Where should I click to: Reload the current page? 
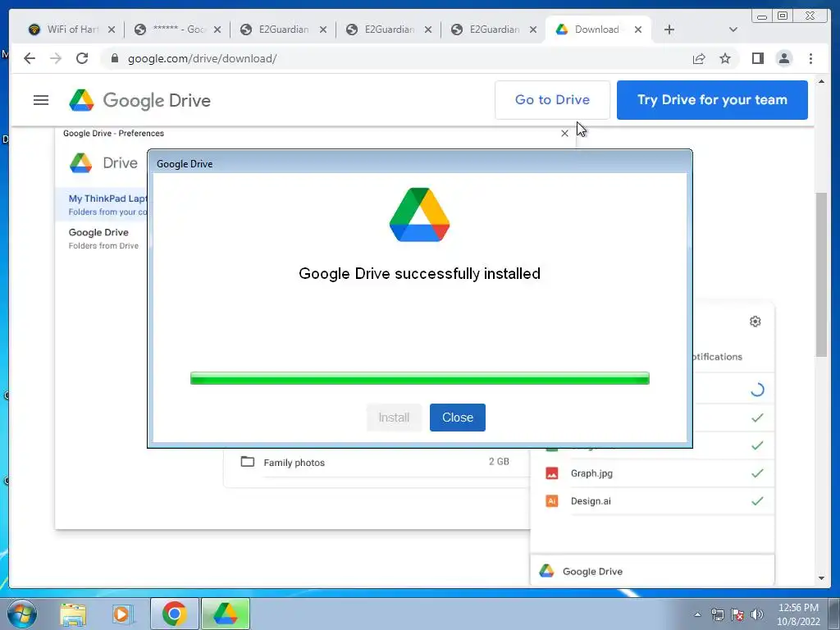coord(82,58)
